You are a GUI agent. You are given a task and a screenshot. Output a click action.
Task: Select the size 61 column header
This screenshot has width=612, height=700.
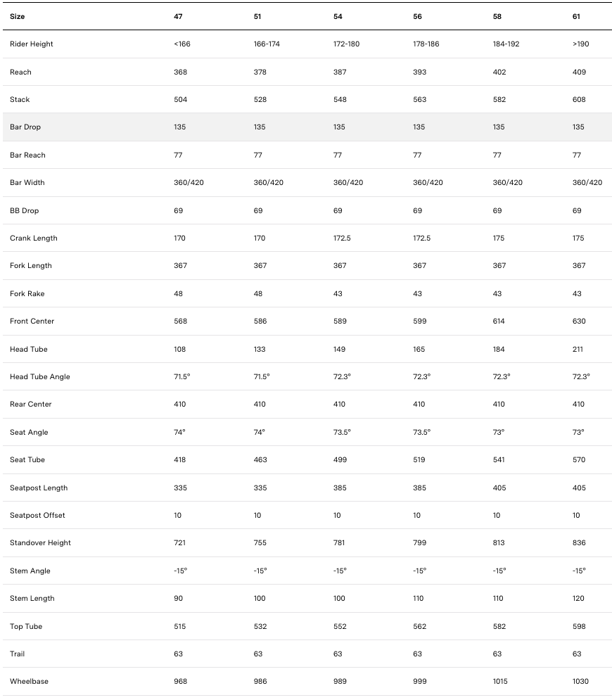[577, 16]
